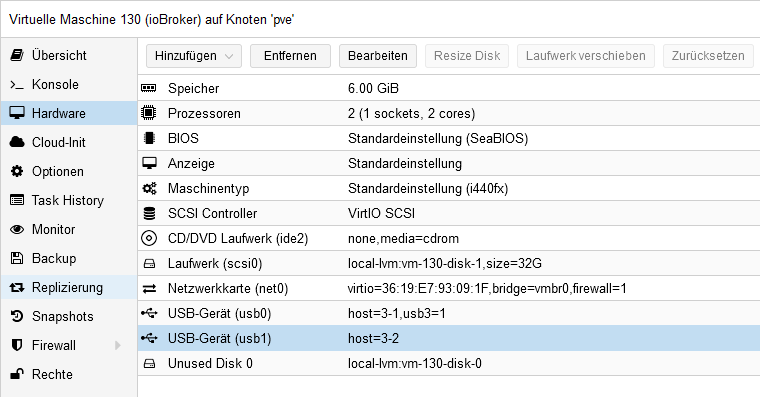This screenshot has width=760, height=397.
Task: Click the Resize Disk button
Action: [x=467, y=56]
